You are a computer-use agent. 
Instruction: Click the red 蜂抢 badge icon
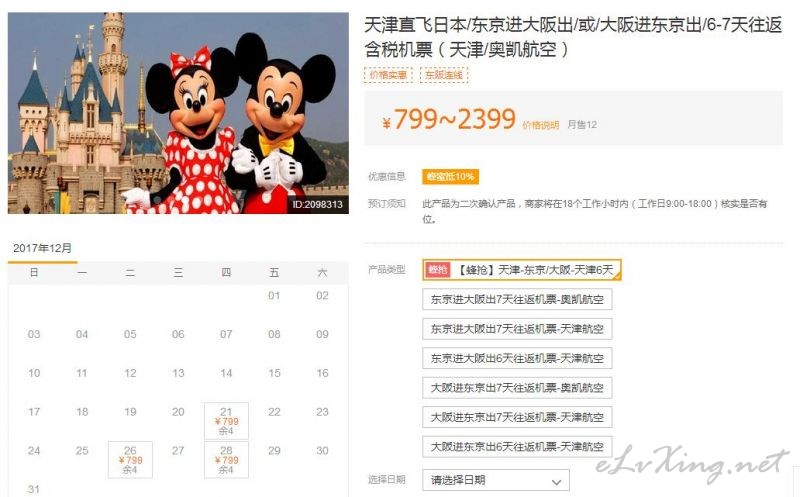(x=438, y=270)
